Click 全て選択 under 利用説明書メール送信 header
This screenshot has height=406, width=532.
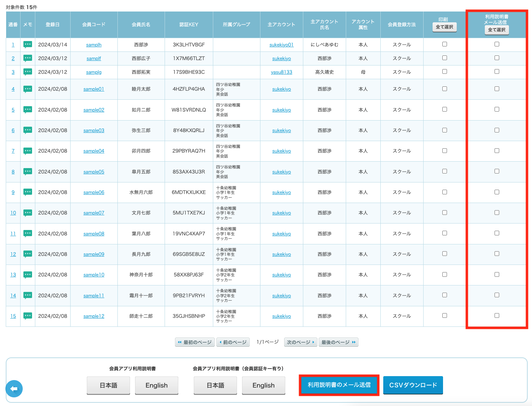(497, 30)
